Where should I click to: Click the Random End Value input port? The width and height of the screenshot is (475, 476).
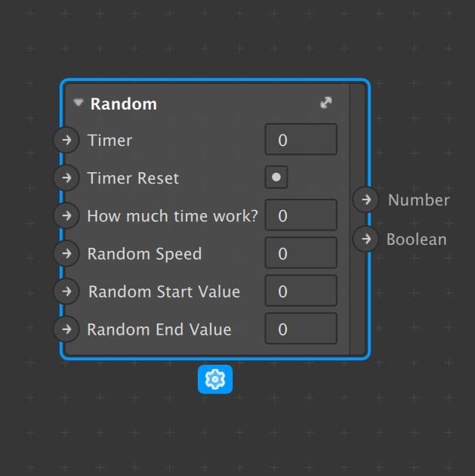click(x=66, y=329)
